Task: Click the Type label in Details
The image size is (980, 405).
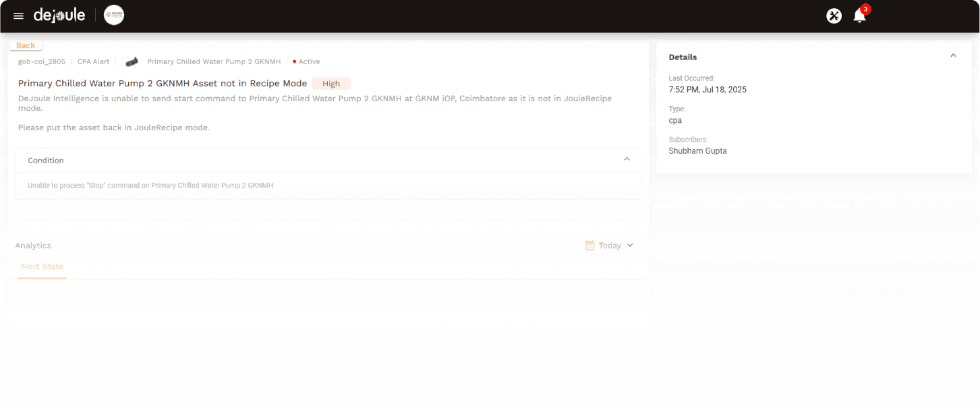Action: [677, 109]
